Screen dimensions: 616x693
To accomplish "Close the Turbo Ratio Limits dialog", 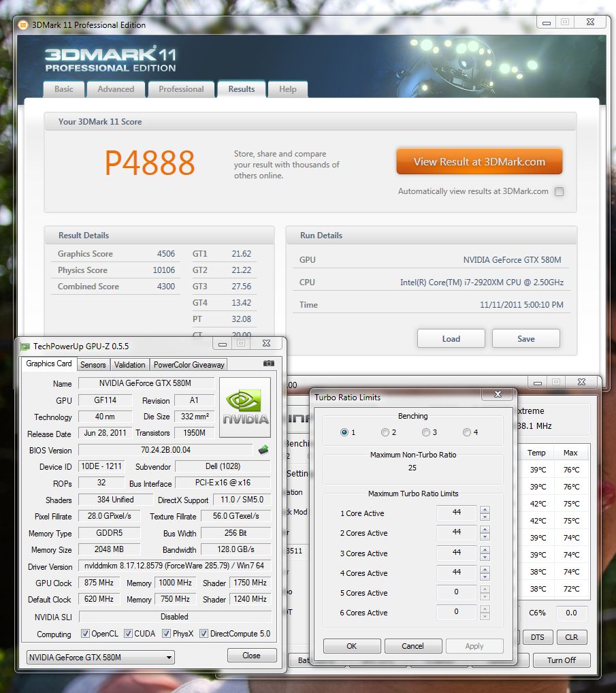I will pyautogui.click(x=498, y=394).
